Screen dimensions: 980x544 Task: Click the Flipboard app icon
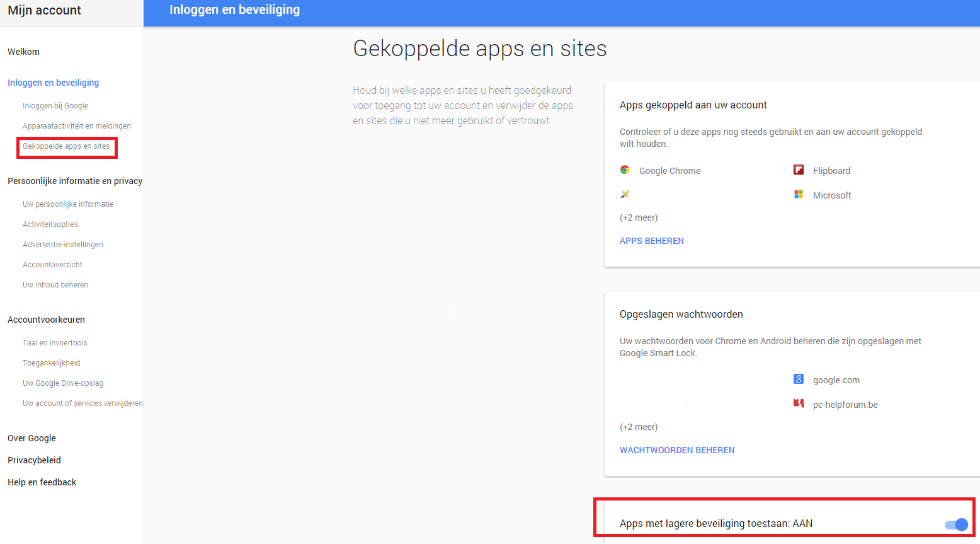[799, 170]
